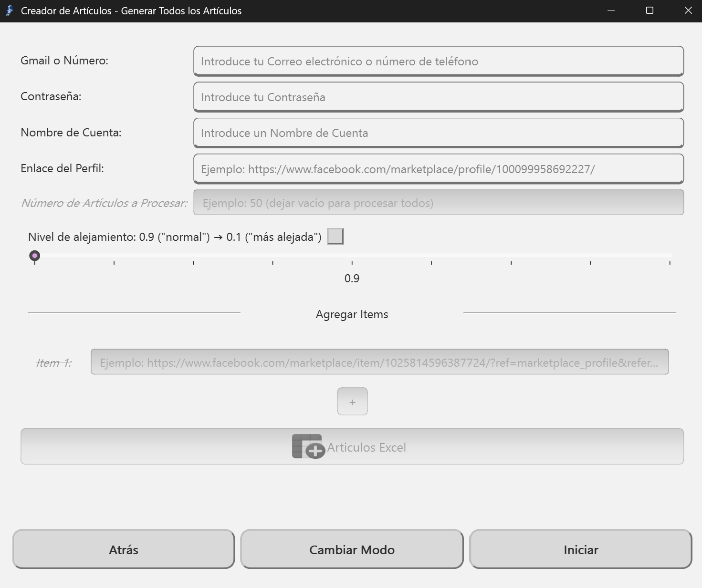
Task: Click the Nombre de Cuenta label
Action: [71, 132]
